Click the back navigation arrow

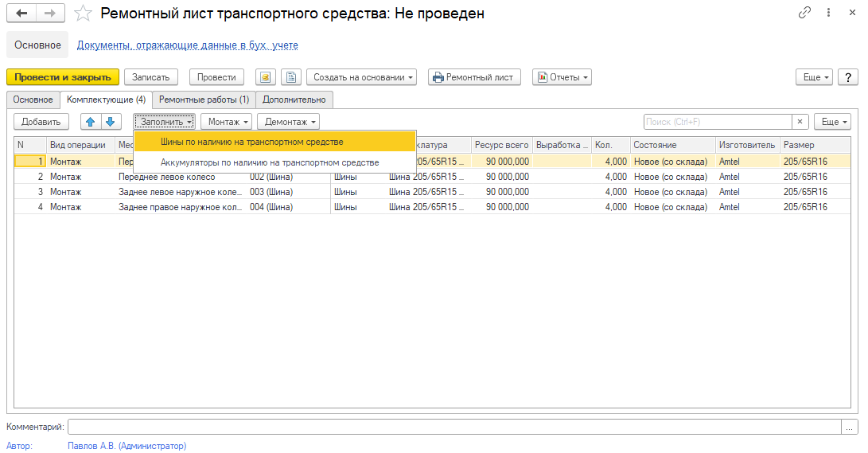(21, 14)
